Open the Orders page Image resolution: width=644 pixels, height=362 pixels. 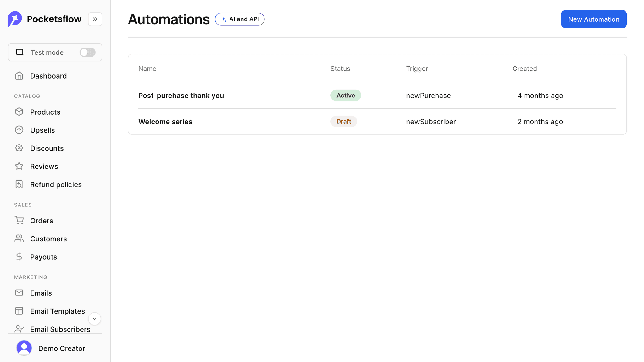[x=42, y=221]
